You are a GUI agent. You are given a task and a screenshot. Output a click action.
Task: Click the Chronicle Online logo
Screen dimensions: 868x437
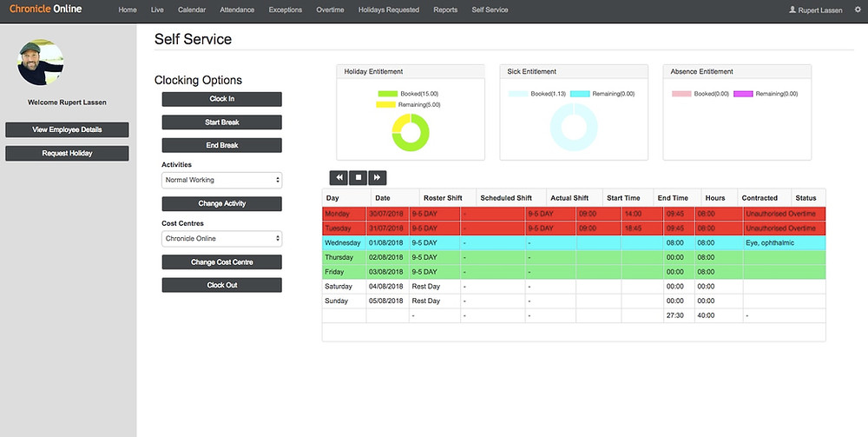[x=45, y=9]
